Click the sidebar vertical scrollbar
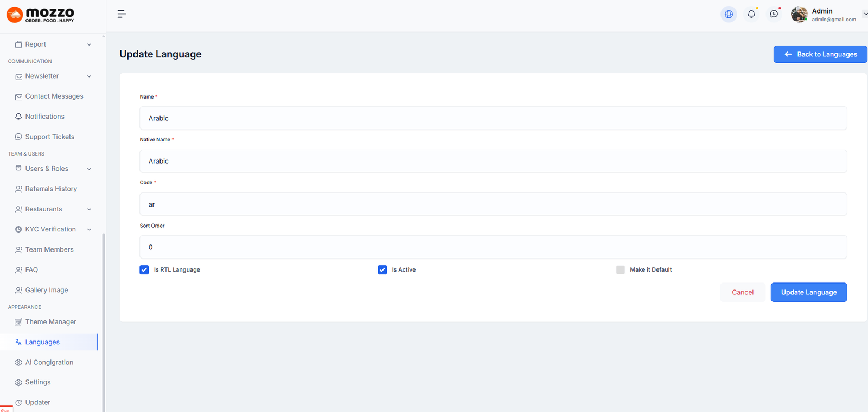 click(x=103, y=320)
